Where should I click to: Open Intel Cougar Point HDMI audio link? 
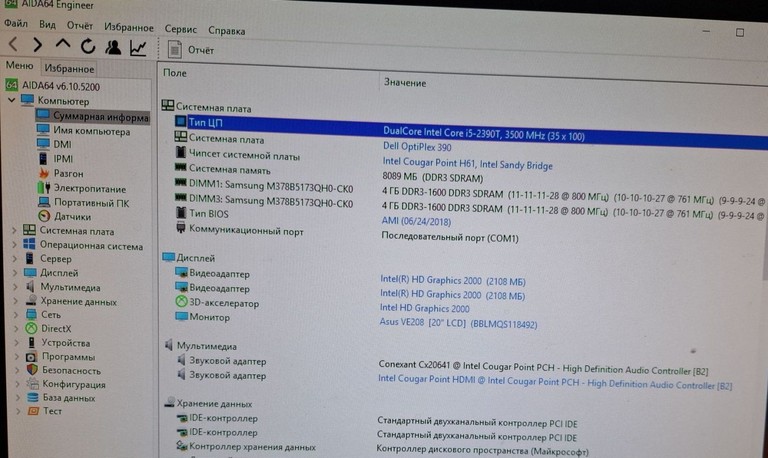tap(555, 382)
